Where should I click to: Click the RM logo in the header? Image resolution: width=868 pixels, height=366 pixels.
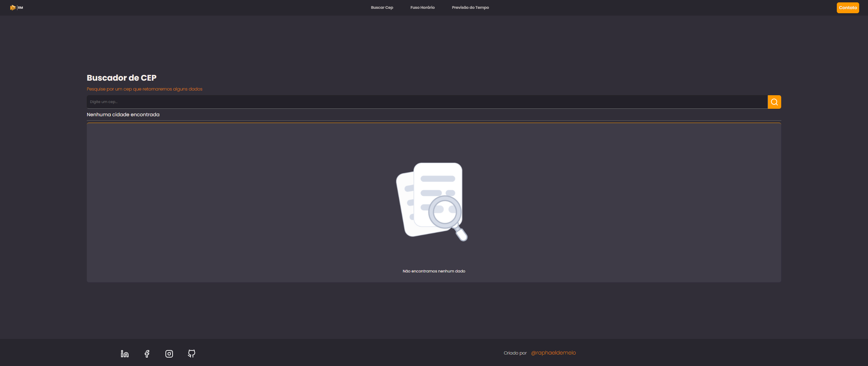pyautogui.click(x=20, y=7)
